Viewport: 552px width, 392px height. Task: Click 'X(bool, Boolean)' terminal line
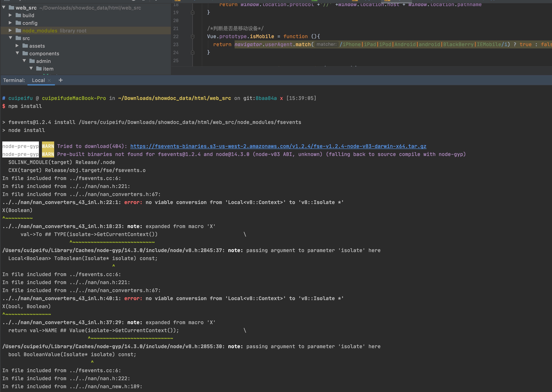click(27, 306)
